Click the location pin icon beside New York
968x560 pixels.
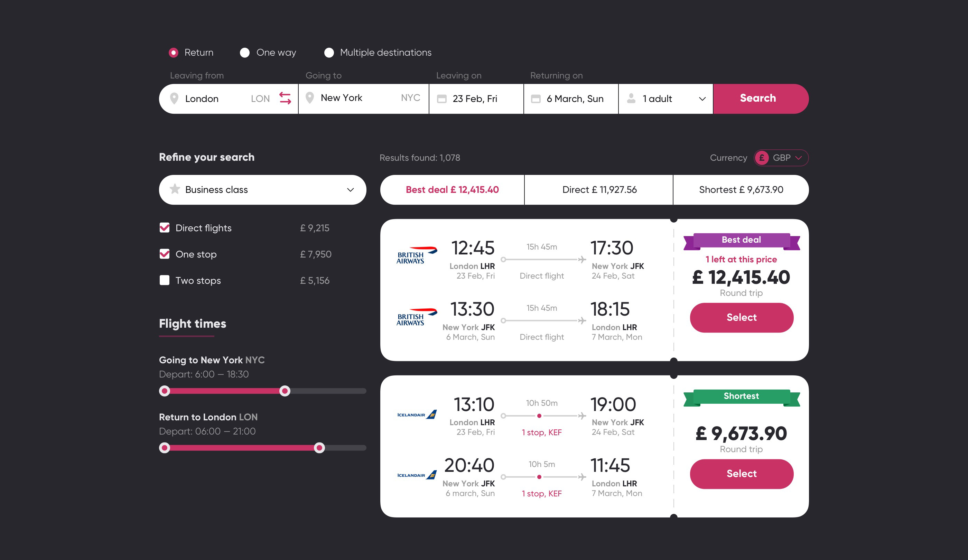[x=310, y=98]
